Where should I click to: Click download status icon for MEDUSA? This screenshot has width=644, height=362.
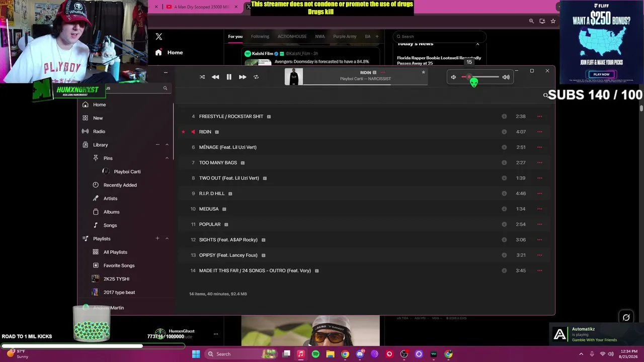tap(504, 209)
